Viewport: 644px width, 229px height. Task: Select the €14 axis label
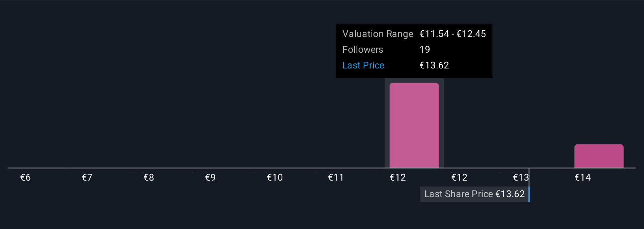click(583, 177)
